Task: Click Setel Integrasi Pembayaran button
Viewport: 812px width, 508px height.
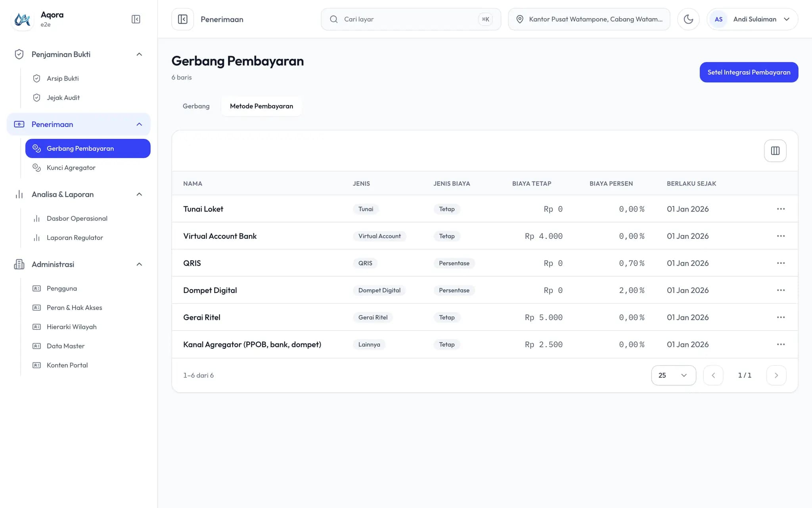Action: coord(749,72)
